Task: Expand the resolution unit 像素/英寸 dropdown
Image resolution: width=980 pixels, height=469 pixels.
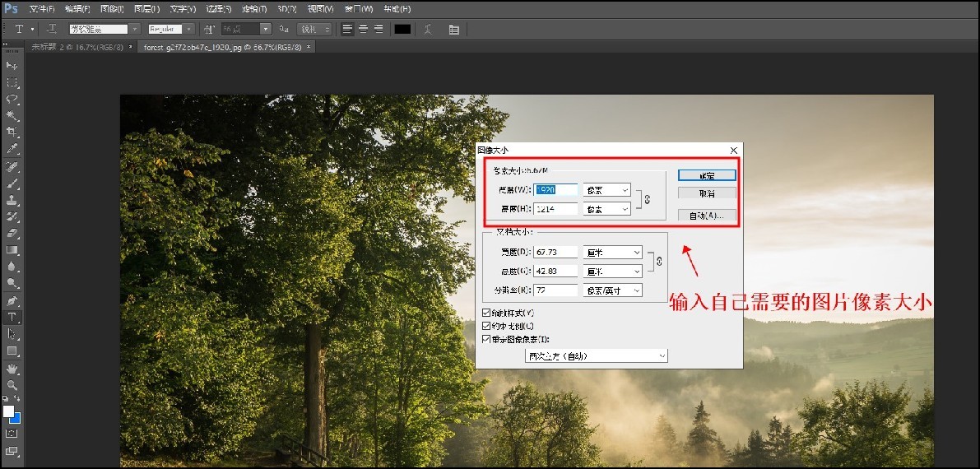Action: [613, 290]
